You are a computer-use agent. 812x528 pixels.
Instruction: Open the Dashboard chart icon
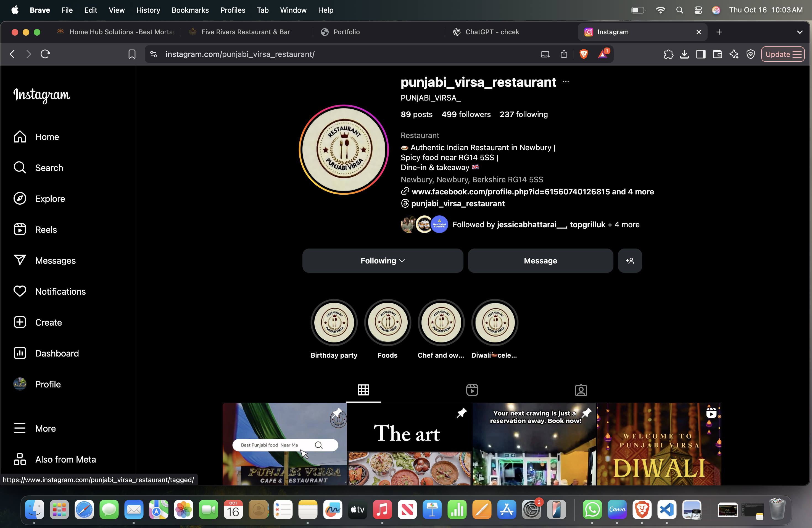pyautogui.click(x=20, y=353)
